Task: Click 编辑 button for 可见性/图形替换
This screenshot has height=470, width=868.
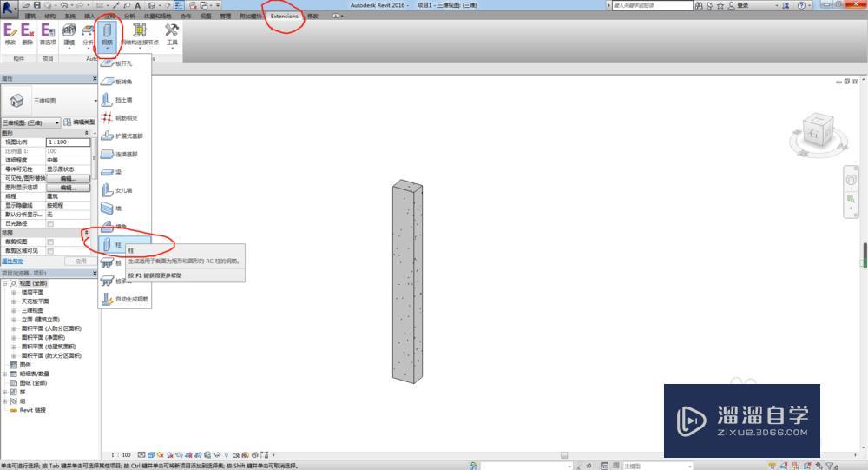Action: tap(68, 178)
